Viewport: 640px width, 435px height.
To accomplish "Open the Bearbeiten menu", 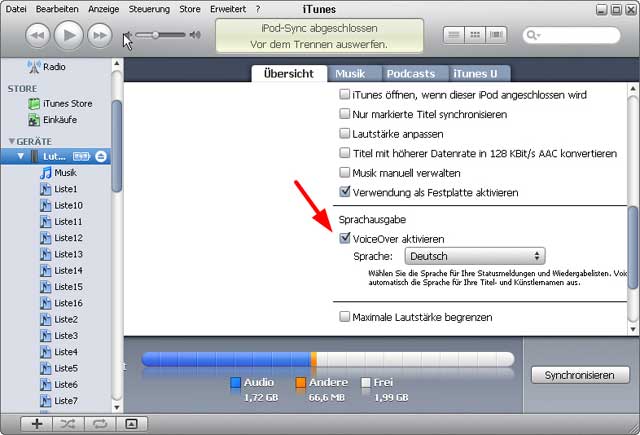I will pos(57,9).
